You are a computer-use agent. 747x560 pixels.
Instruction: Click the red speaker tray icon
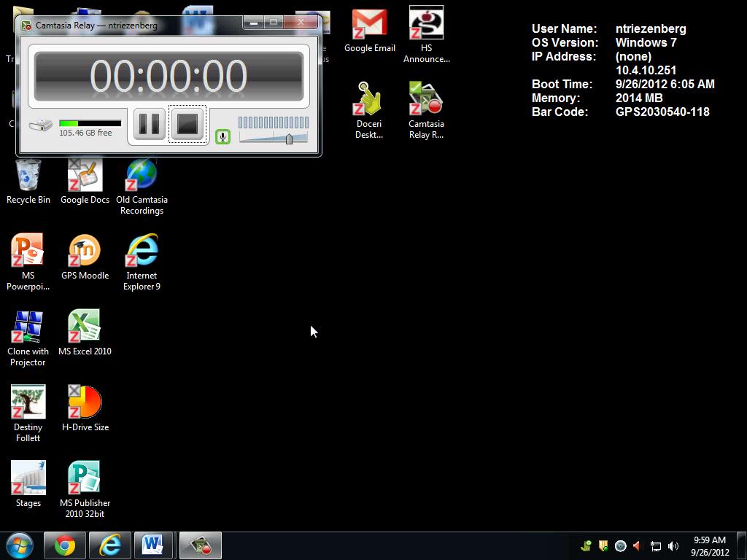point(638,545)
